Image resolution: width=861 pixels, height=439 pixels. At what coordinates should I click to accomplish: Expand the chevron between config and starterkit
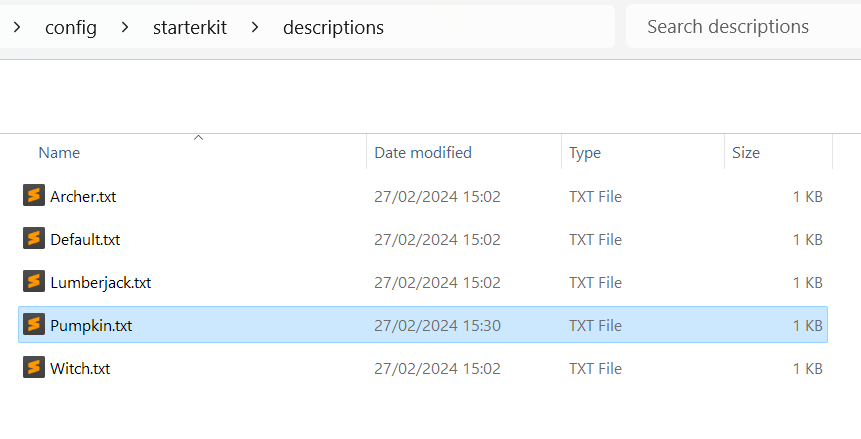click(x=125, y=27)
